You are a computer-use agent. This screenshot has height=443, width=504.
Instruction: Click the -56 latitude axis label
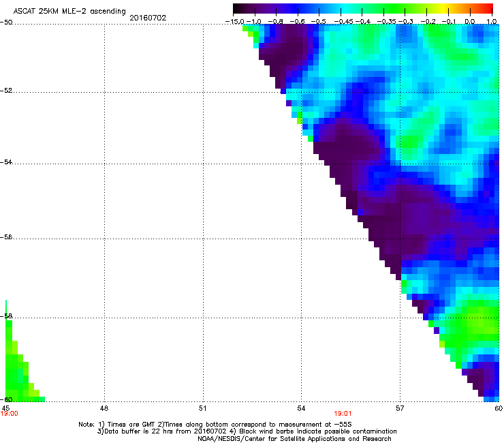click(x=6, y=237)
